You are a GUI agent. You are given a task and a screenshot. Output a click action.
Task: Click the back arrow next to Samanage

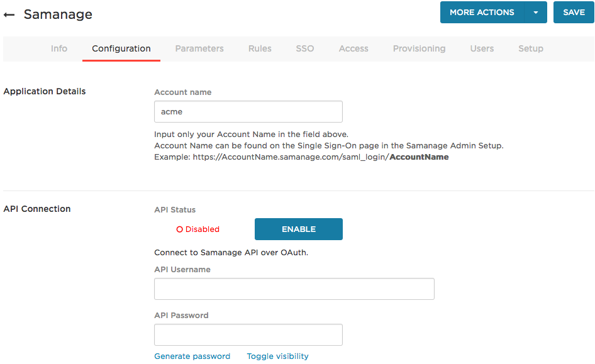9,14
